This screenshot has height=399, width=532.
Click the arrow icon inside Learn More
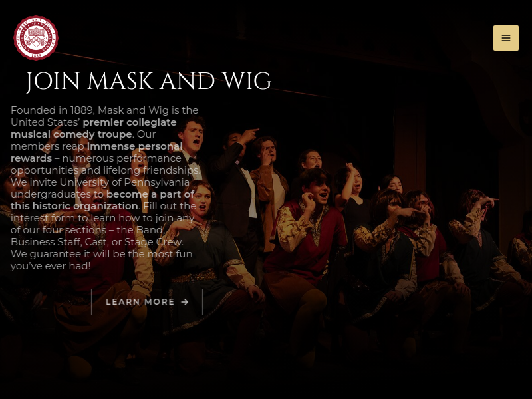(x=185, y=302)
